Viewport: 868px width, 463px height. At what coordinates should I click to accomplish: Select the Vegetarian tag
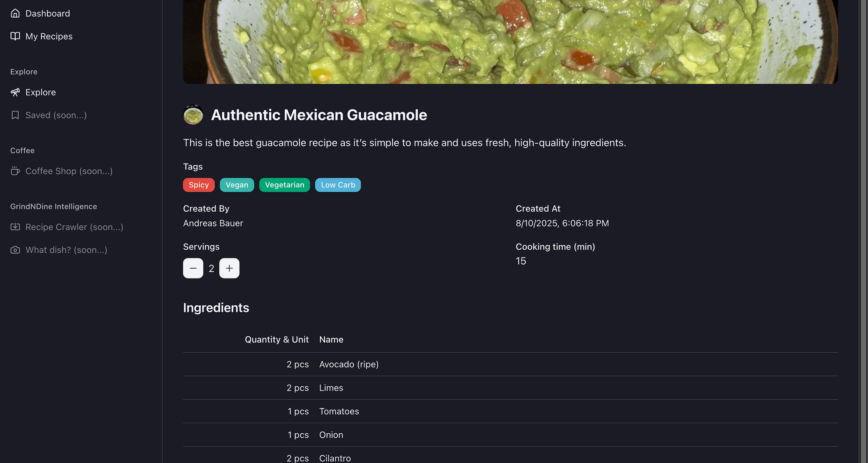284,185
